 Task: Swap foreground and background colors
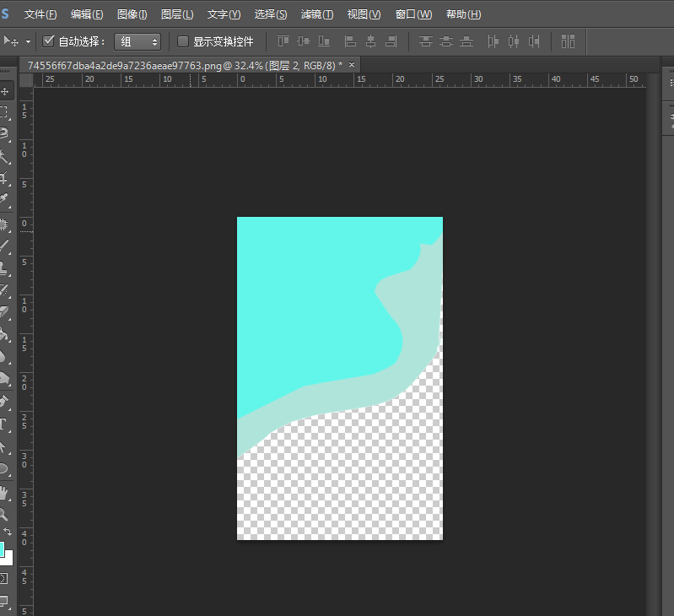(8, 532)
